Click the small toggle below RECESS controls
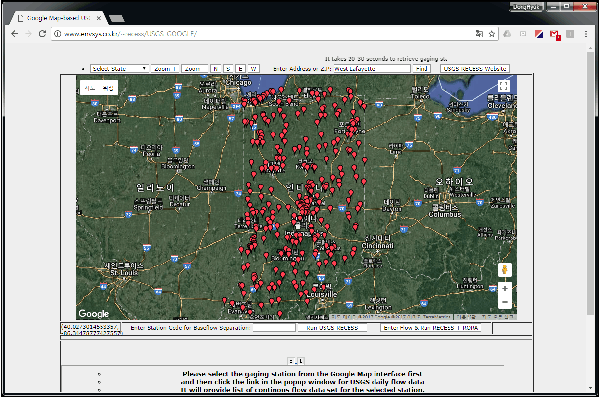Screen dimensions: 600x397 pos(296,361)
